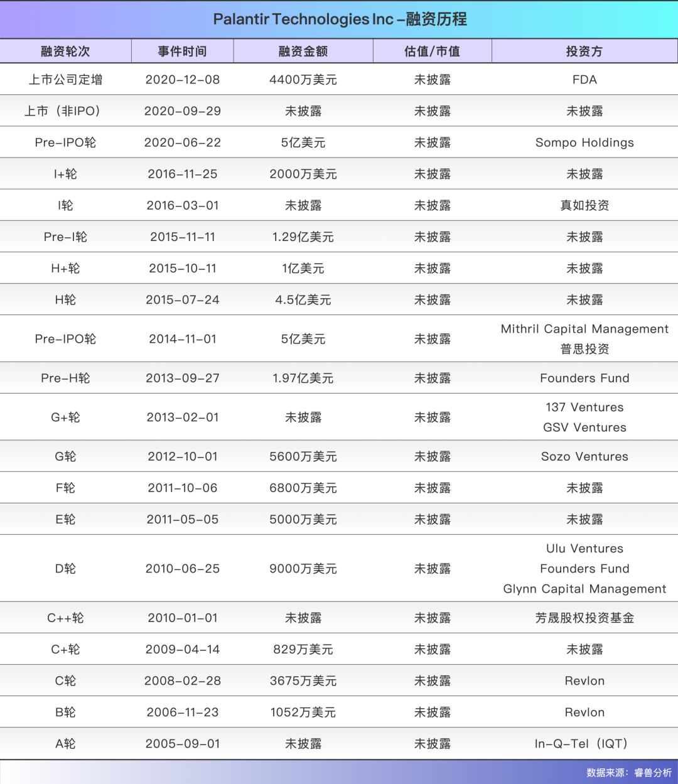Viewport: 678px width, 784px height.
Task: Click the 融资金额 column header
Action: [x=303, y=51]
